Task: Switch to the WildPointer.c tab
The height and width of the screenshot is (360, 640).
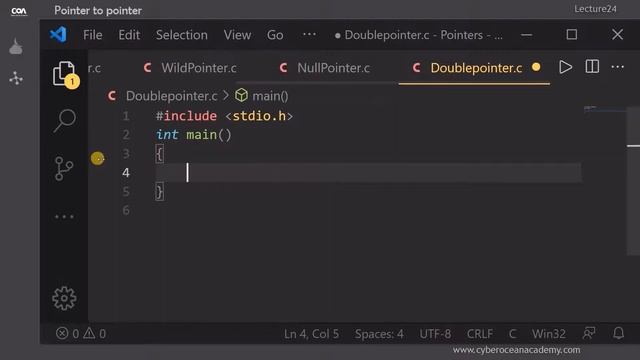Action: click(x=190, y=68)
